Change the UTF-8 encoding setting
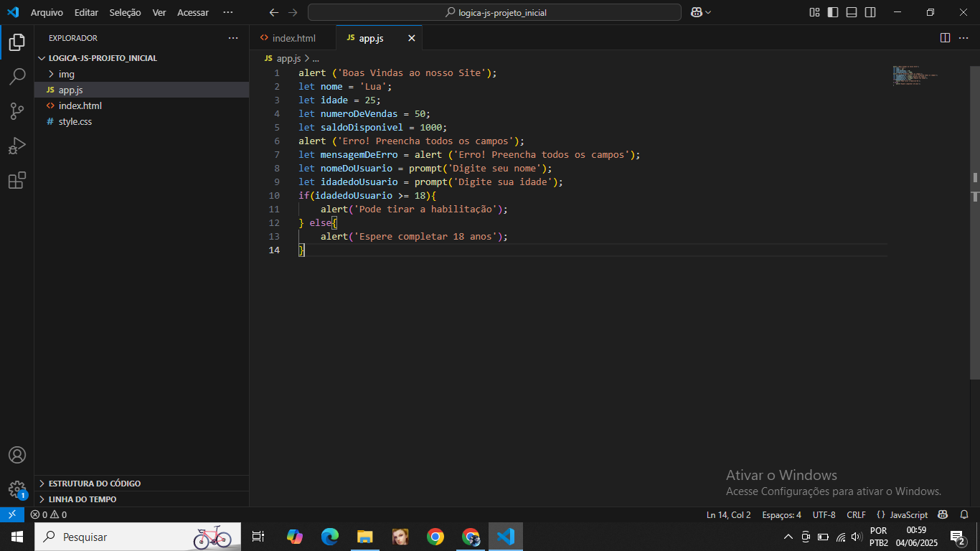 click(x=824, y=514)
